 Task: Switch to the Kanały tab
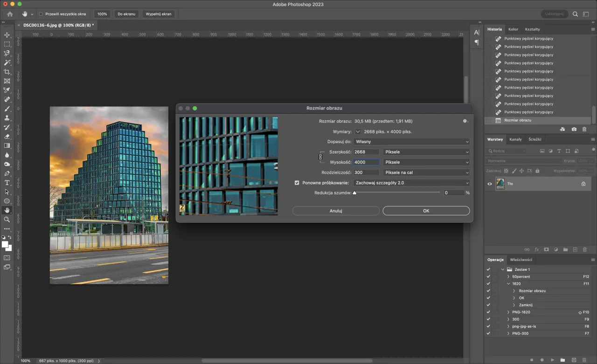tap(515, 139)
